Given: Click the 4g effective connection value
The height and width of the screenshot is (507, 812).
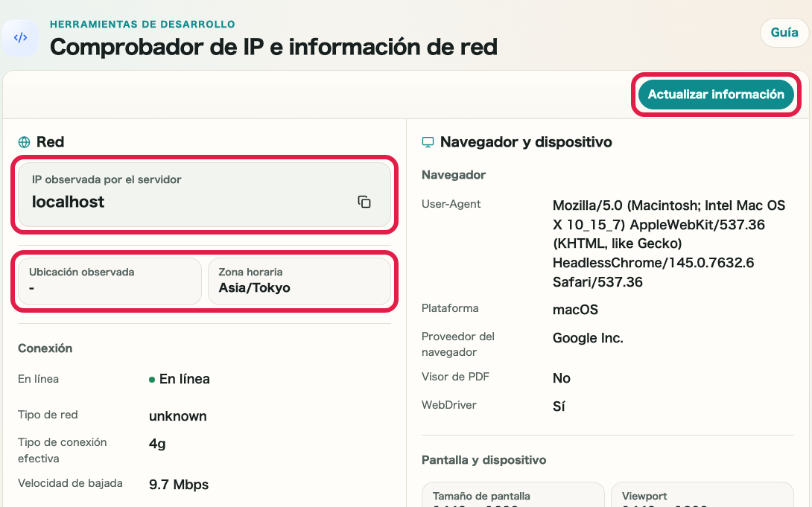Looking at the screenshot, I should [157, 444].
